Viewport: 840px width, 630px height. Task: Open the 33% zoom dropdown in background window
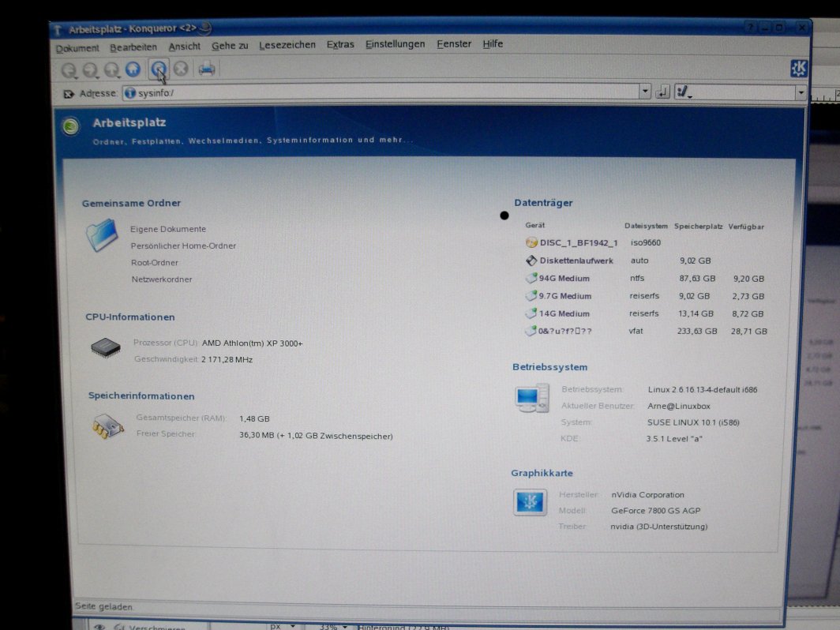pos(345,626)
